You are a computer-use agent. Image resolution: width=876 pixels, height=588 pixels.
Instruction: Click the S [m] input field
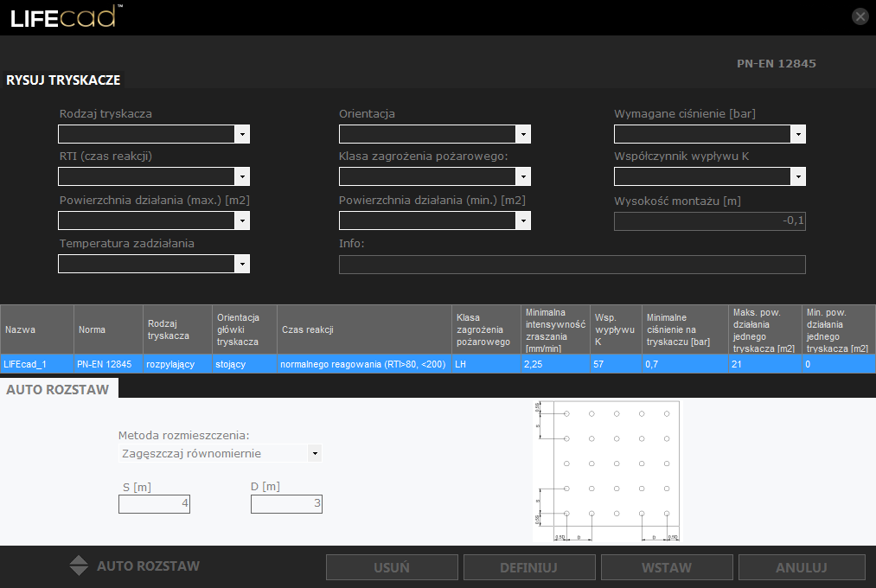(x=155, y=503)
